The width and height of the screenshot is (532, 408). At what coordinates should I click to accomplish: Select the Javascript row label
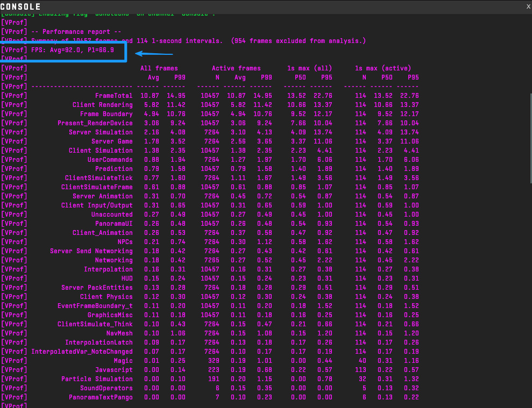pyautogui.click(x=114, y=371)
